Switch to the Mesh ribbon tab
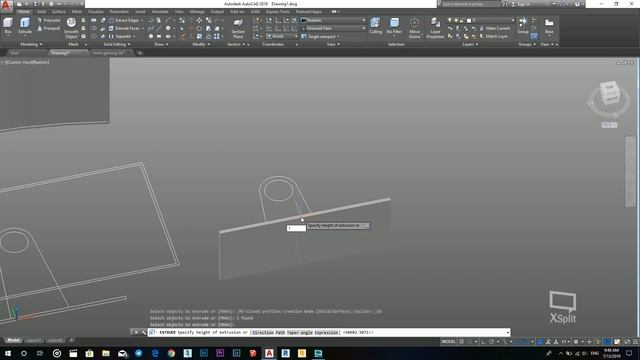 77,12
